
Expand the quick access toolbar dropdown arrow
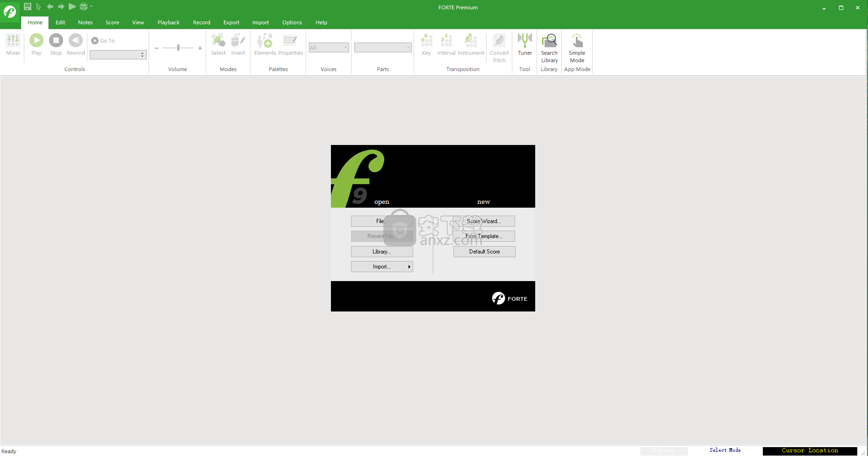[x=91, y=7]
